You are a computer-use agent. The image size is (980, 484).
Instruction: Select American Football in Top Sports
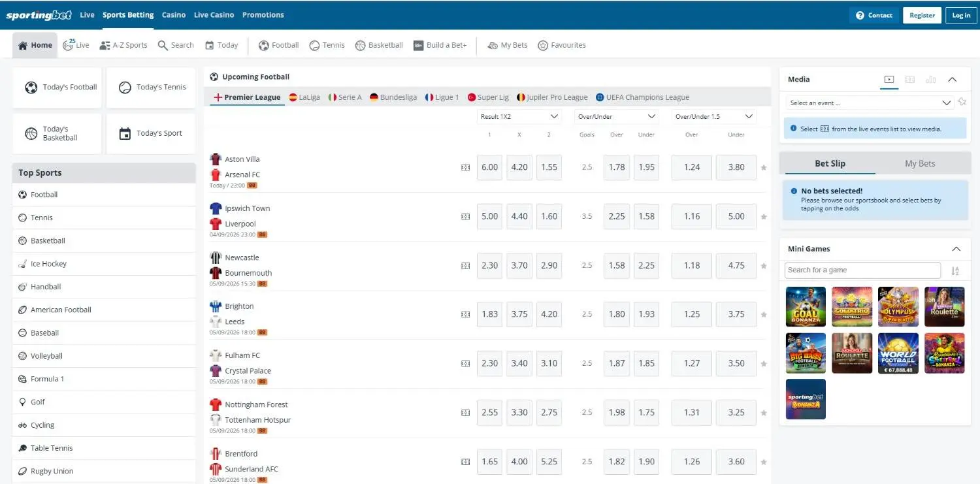[104, 310]
